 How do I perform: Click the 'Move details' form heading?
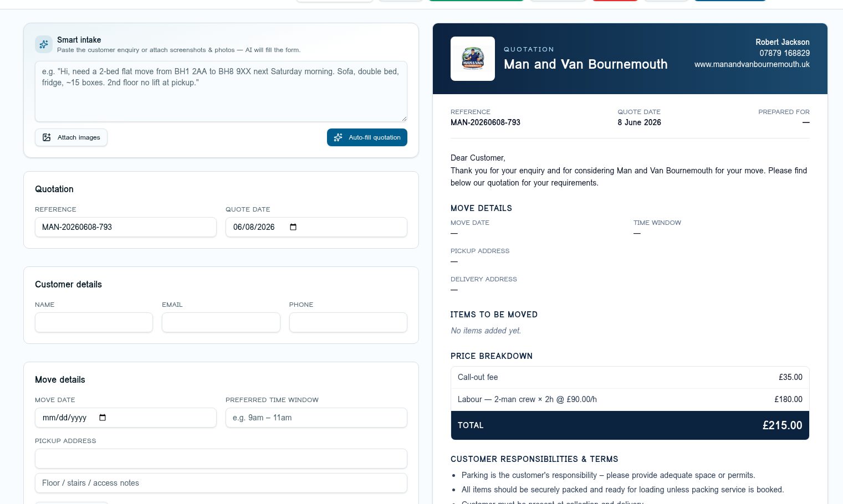(x=60, y=379)
